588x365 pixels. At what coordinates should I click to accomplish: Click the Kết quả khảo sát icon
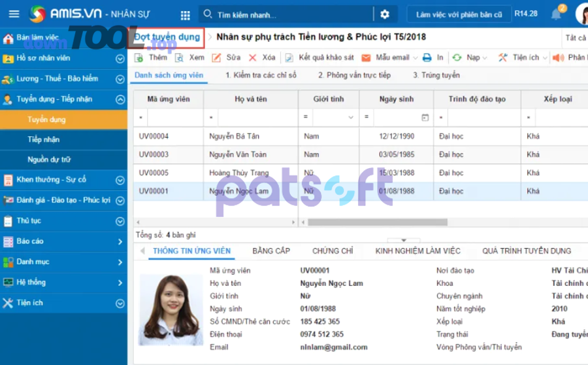pos(289,58)
